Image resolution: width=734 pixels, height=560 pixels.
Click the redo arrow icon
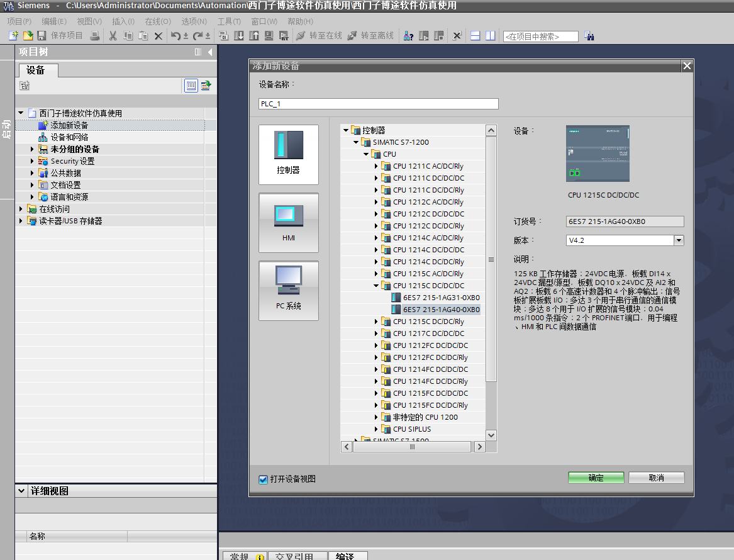[197, 36]
